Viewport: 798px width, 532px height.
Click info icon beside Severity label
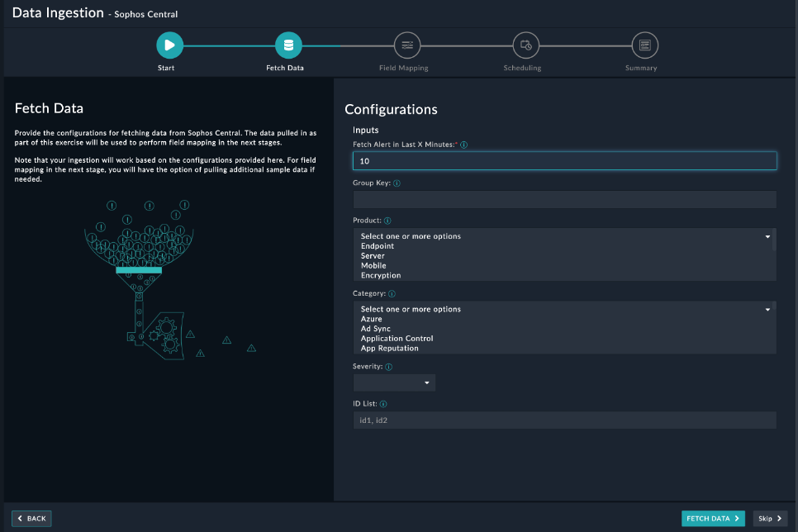[388, 367]
